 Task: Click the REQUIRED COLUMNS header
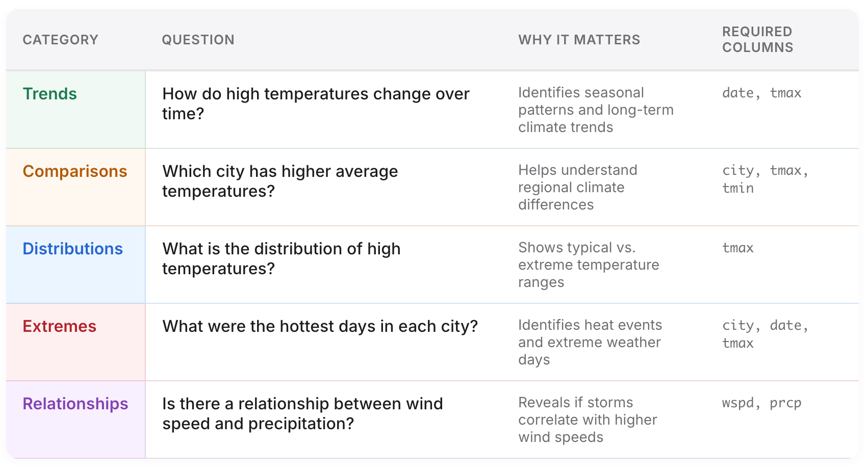coord(757,40)
